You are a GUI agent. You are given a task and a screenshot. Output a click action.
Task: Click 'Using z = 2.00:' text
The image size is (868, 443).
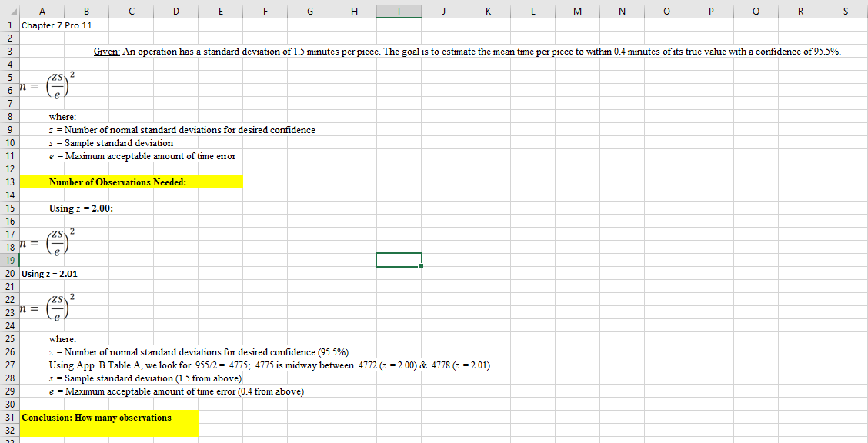pos(82,208)
